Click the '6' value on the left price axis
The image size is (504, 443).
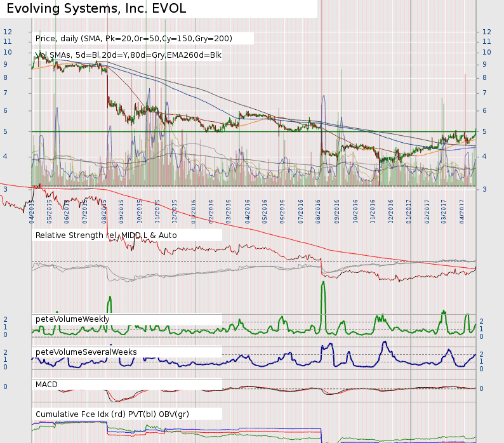coord(6,110)
